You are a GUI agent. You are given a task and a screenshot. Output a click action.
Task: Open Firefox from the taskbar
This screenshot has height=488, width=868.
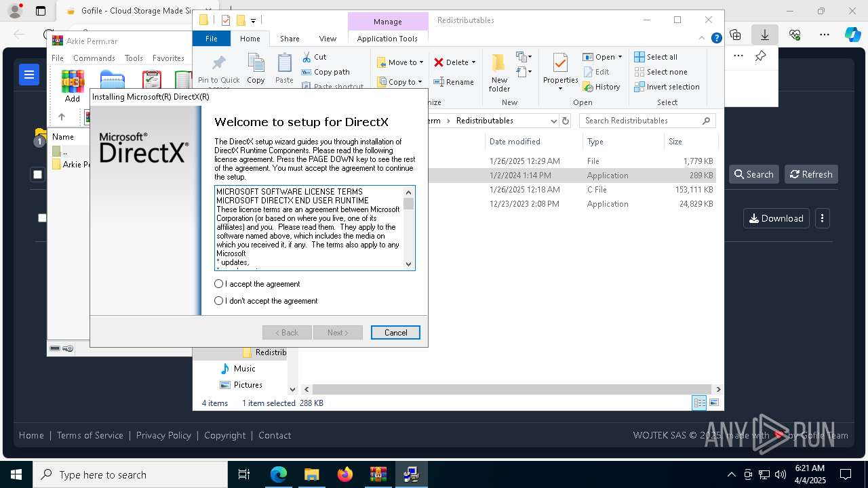(345, 474)
